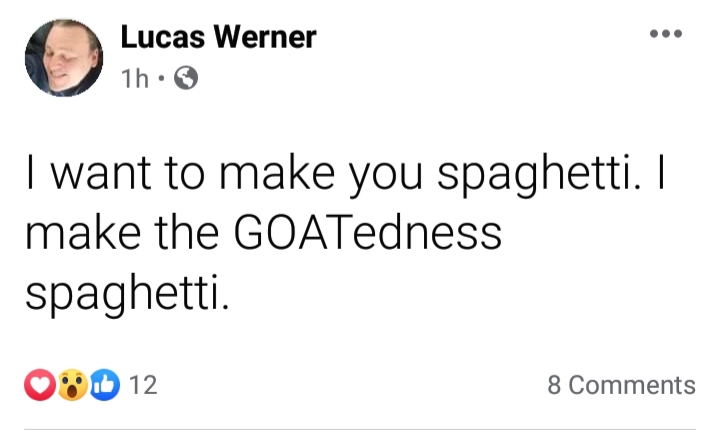The width and height of the screenshot is (720, 443).
Task: Click the Lucas Werner name link
Action: click(219, 37)
